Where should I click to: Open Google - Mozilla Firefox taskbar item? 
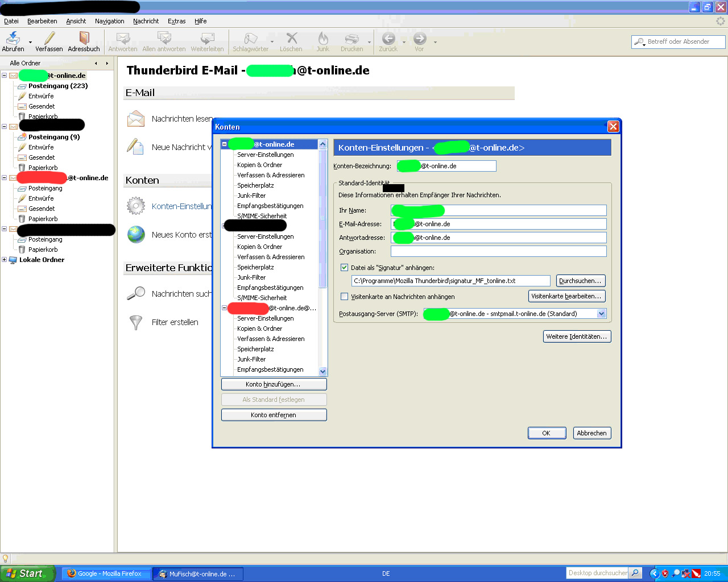tap(106, 574)
